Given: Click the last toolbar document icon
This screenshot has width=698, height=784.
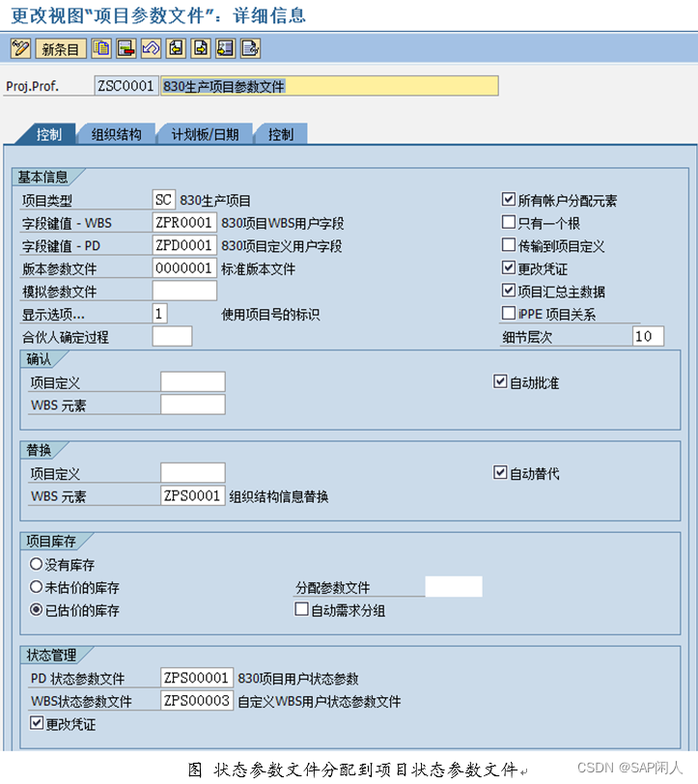Looking at the screenshot, I should point(250,48).
